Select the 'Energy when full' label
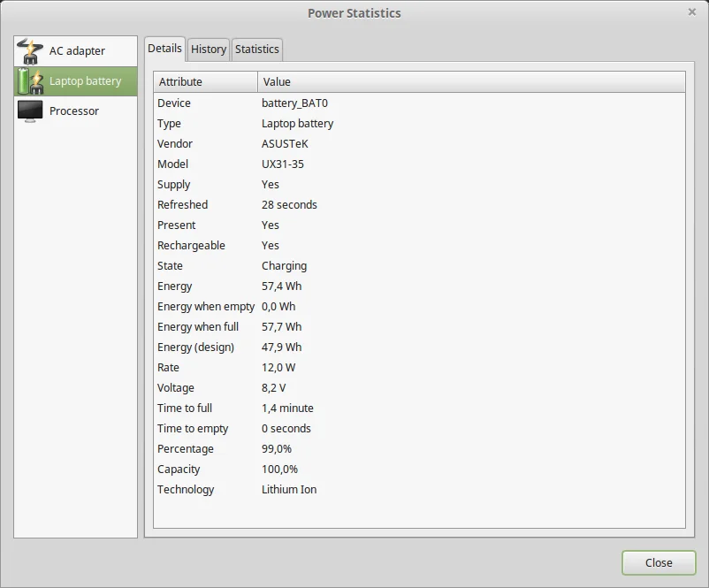The image size is (709, 588). coord(198,327)
